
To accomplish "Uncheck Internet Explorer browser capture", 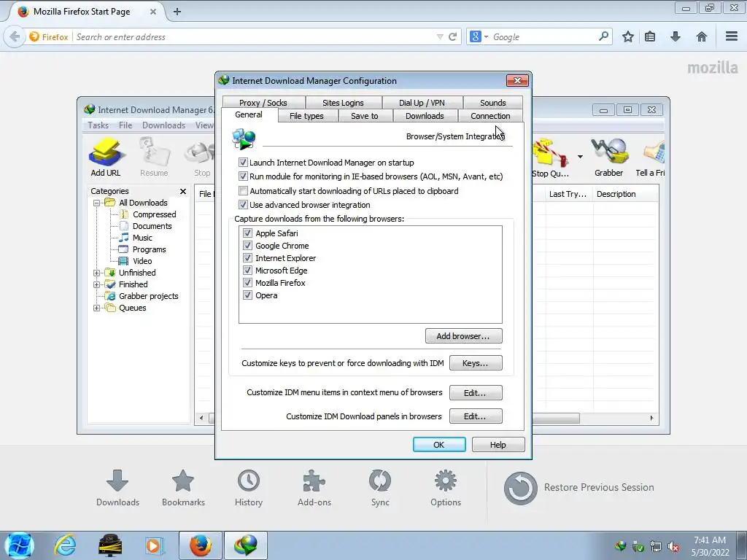I will coord(247,257).
